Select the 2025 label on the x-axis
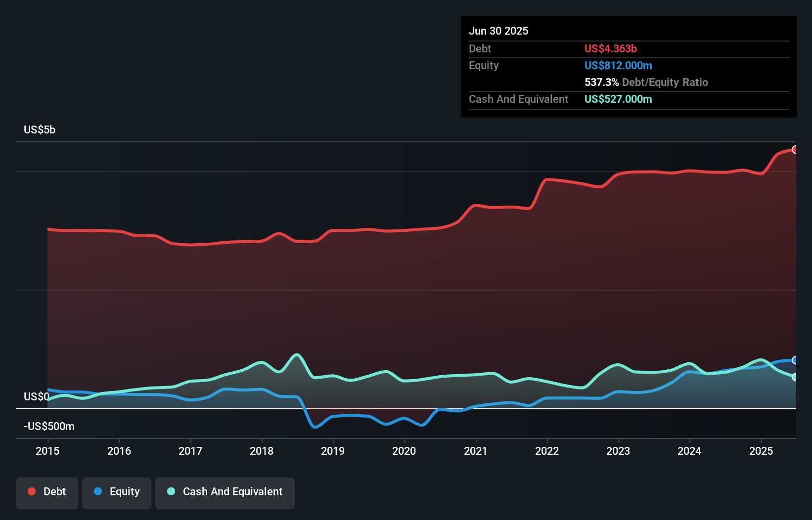This screenshot has height=520, width=812. (761, 451)
